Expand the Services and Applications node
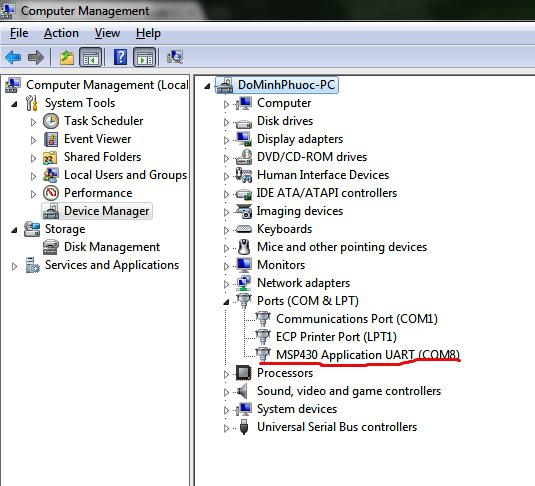Image resolution: width=535 pixels, height=486 pixels. [x=14, y=266]
